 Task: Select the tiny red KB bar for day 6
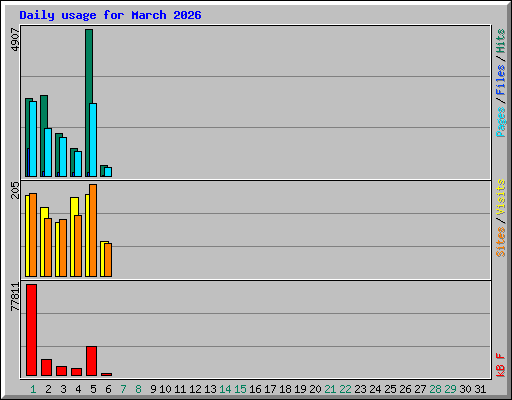click(106, 374)
